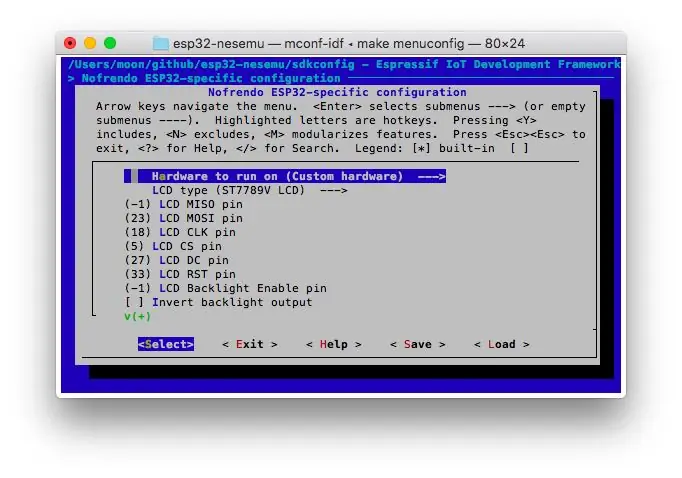The image size is (682, 478).
Task: Zoom the window with the green button
Action: click(x=110, y=43)
